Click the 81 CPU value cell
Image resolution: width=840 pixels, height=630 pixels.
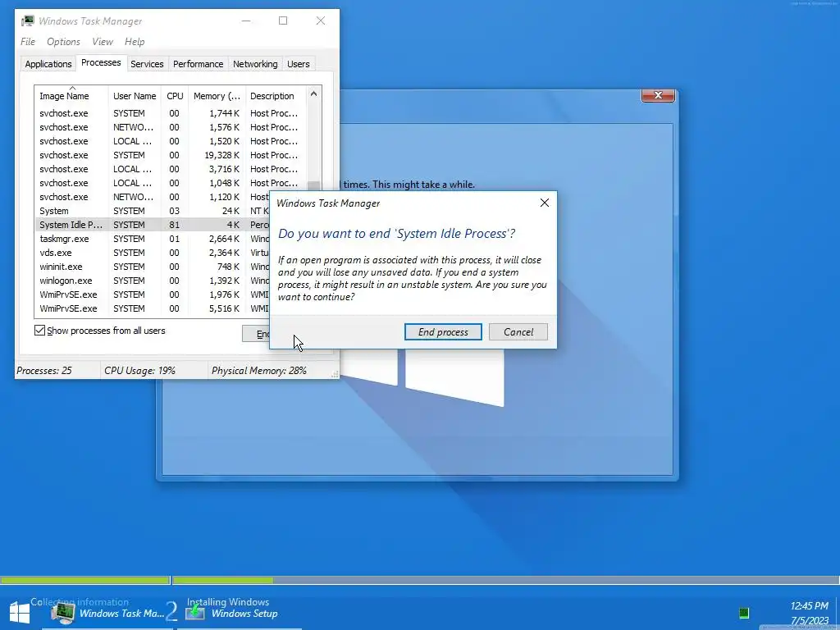174,225
